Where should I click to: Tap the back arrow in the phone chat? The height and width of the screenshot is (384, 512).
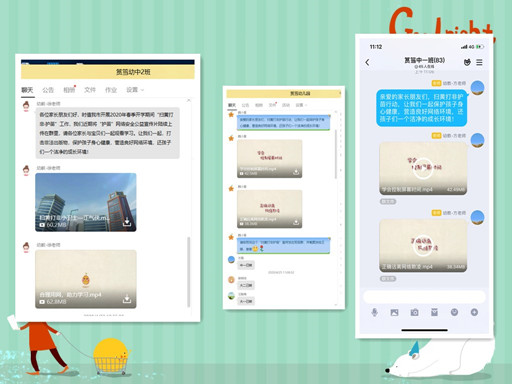click(368, 62)
